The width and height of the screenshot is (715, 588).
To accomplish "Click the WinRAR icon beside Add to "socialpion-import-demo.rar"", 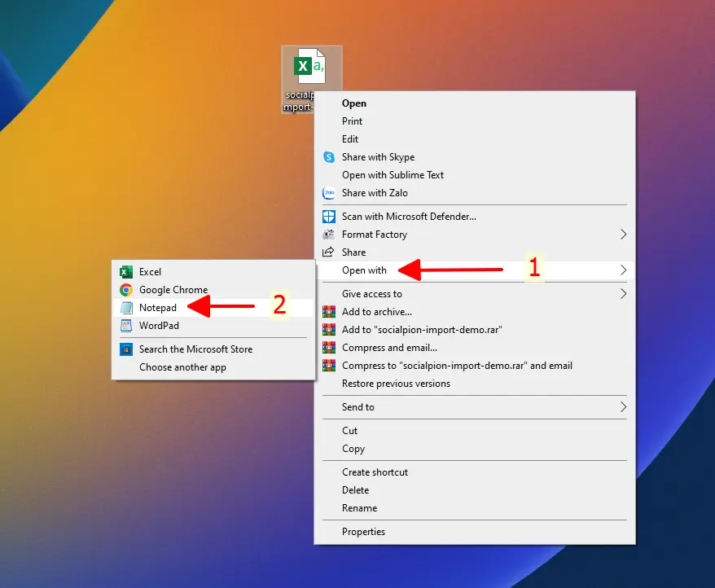I will click(x=329, y=329).
